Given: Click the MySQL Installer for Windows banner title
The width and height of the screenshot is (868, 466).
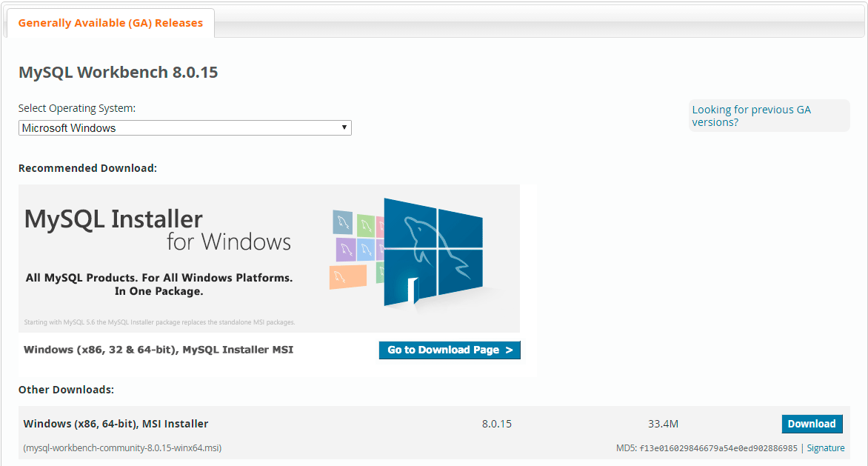Looking at the screenshot, I should [157, 230].
